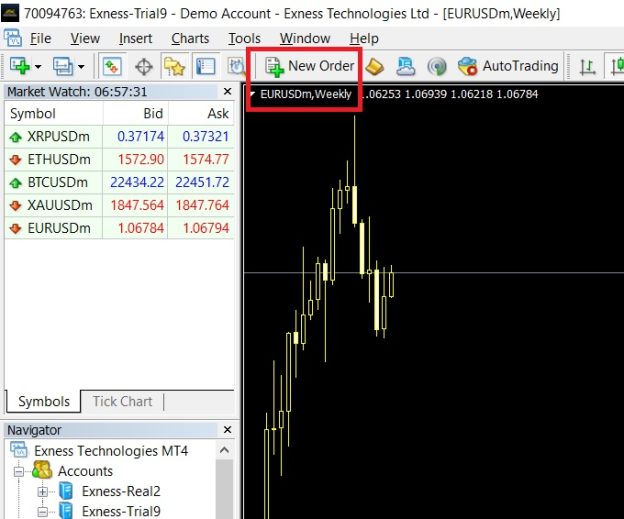Click the Symbol column header

click(54, 114)
